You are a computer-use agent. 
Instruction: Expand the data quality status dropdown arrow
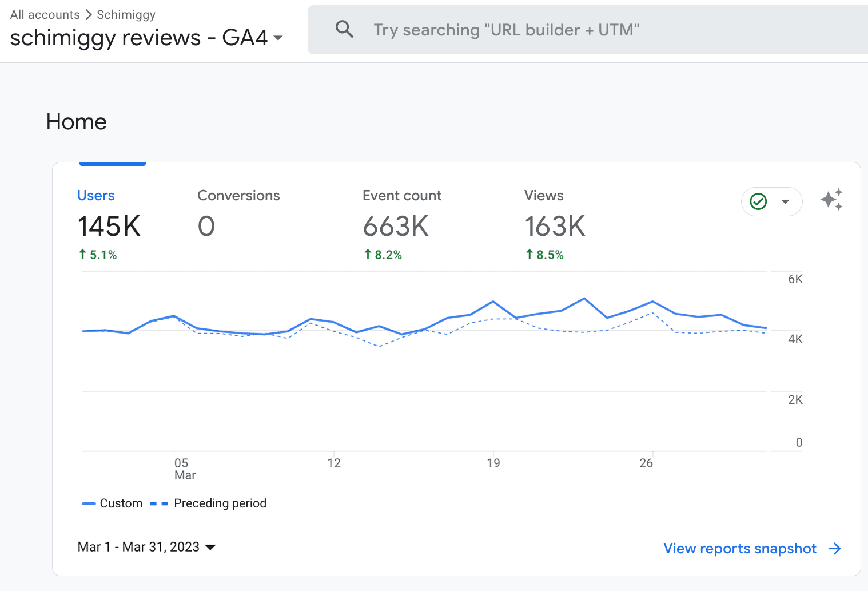785,201
